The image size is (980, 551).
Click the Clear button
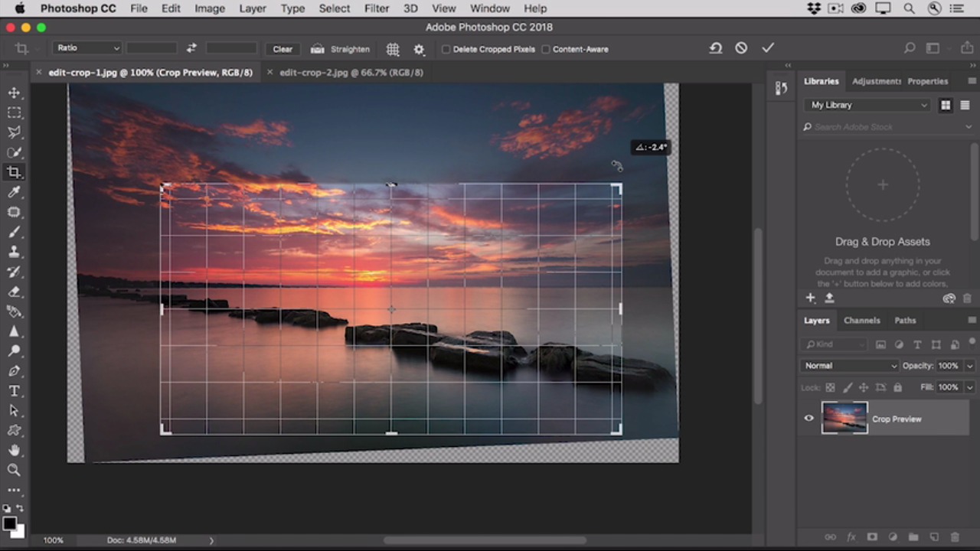(283, 49)
